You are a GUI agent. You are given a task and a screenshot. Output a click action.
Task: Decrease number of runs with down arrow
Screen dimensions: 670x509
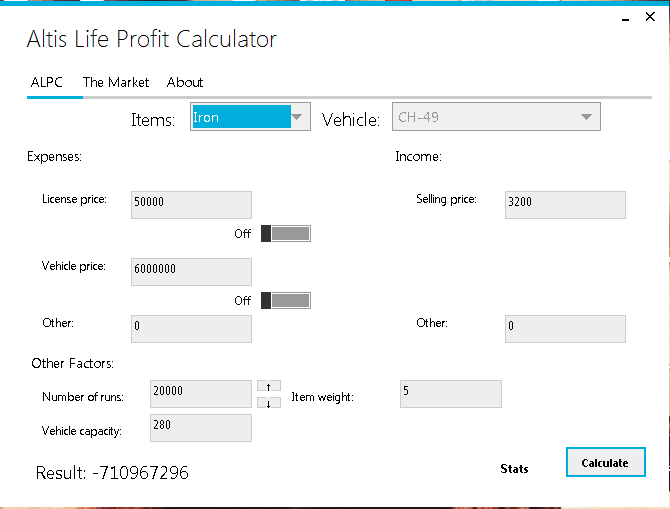coord(269,403)
